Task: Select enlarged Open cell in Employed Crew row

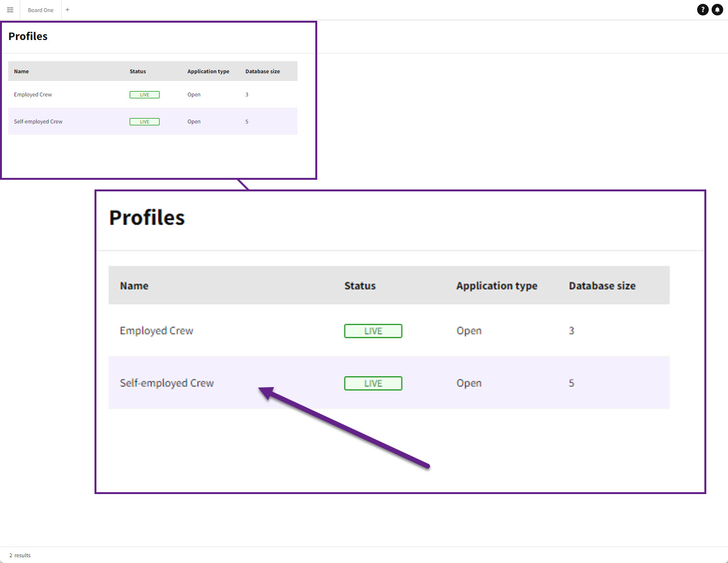Action: [x=469, y=331]
